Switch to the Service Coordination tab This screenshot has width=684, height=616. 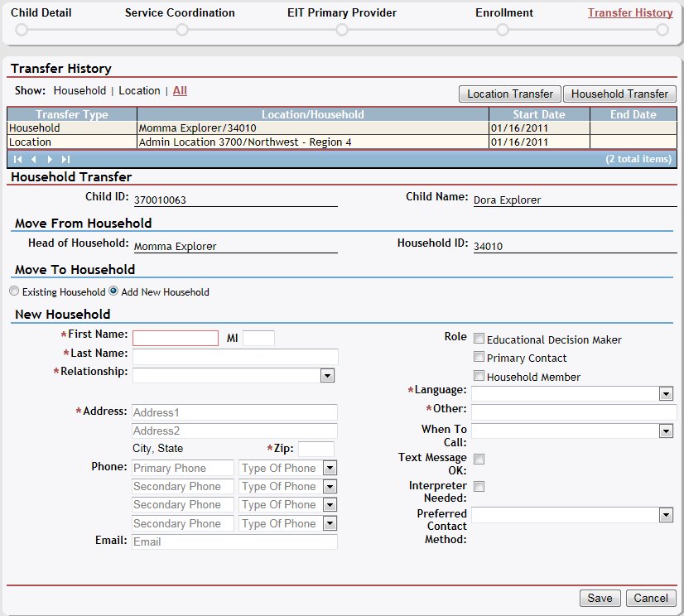180,13
